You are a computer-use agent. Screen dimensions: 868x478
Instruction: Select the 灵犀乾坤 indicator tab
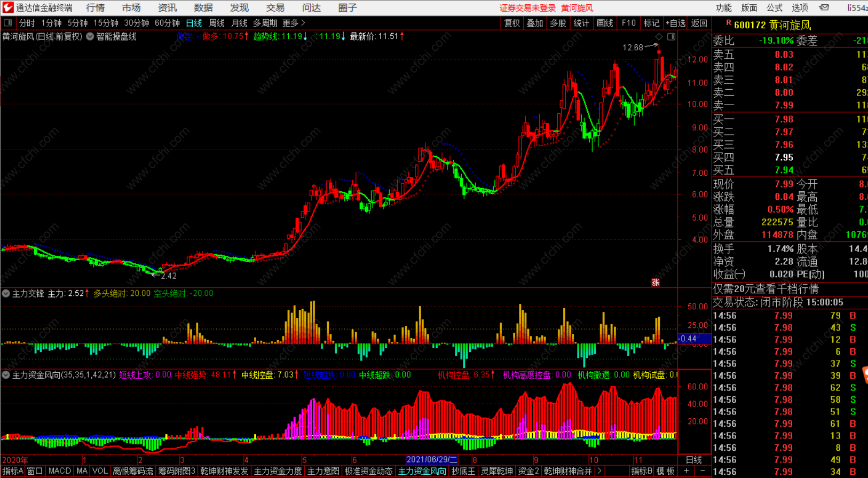coord(497,471)
